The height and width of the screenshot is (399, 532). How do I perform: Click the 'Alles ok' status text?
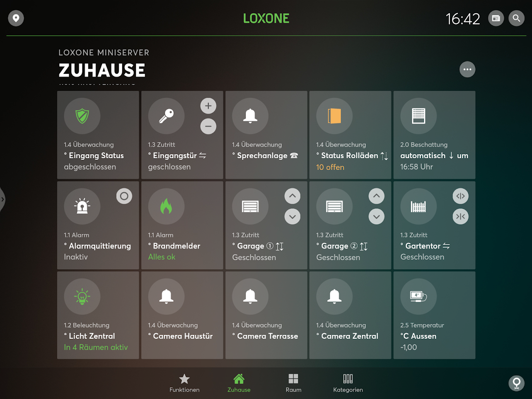162,257
